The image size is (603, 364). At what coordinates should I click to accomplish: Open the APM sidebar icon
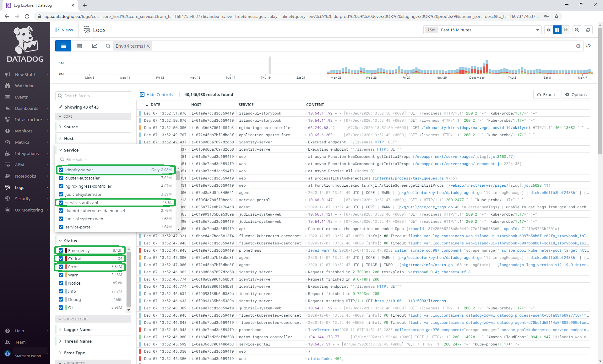(8, 165)
